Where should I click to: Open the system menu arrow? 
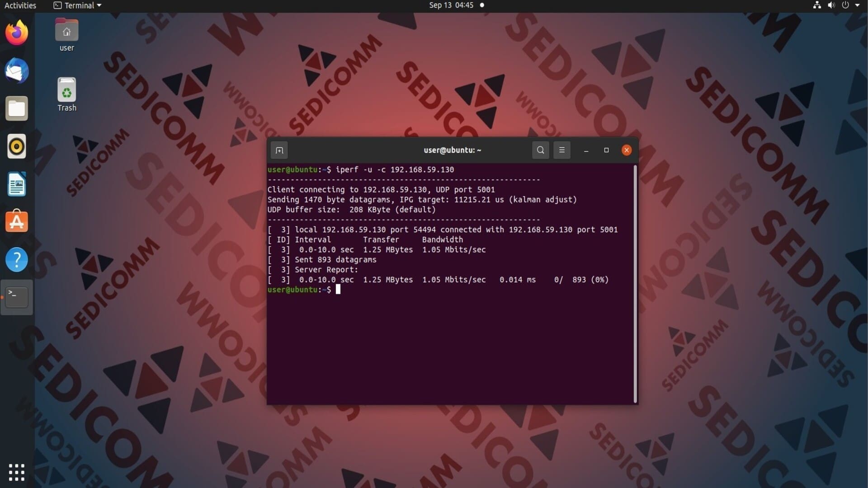coord(857,5)
